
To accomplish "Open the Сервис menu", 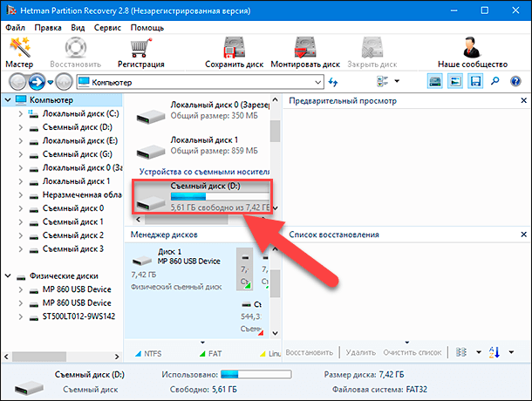I will tap(107, 28).
